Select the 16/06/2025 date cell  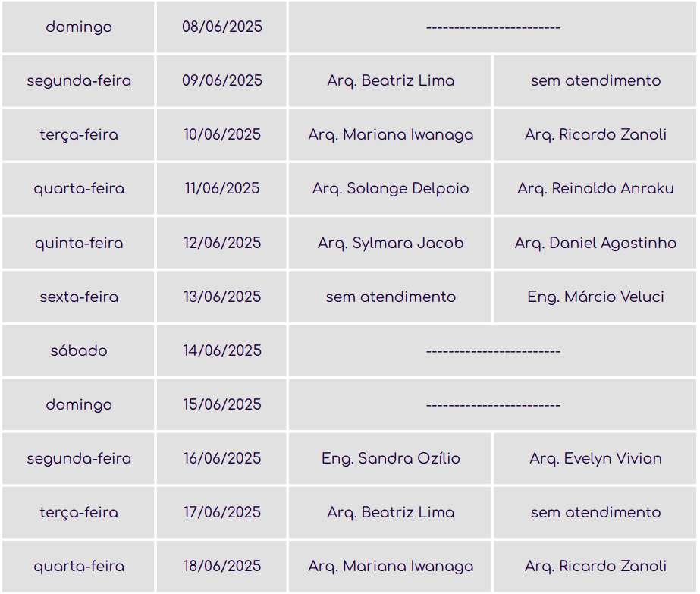[222, 459]
